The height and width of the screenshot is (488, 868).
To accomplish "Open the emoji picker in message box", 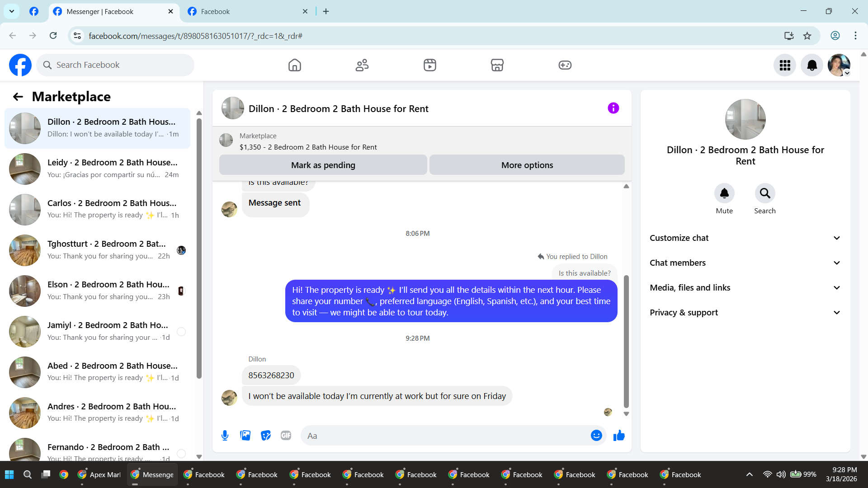I will pyautogui.click(x=596, y=436).
